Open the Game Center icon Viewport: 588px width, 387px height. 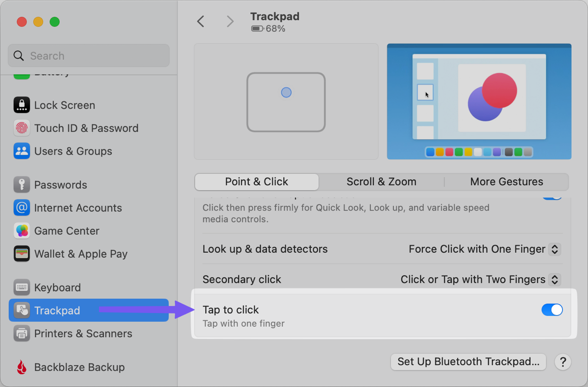[x=22, y=231]
